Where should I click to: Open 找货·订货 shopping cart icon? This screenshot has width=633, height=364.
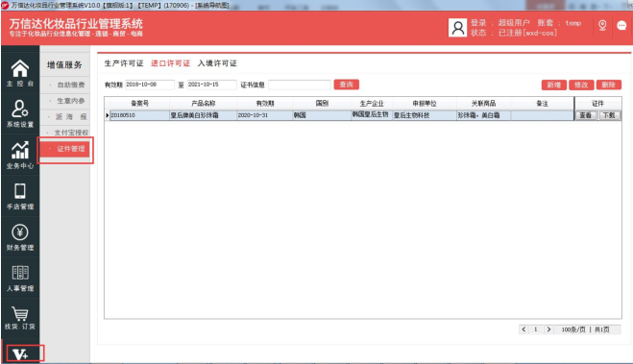point(20,318)
